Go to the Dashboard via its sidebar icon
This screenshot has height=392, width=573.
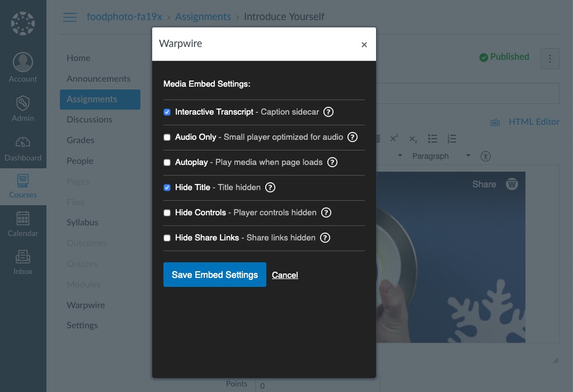22,148
